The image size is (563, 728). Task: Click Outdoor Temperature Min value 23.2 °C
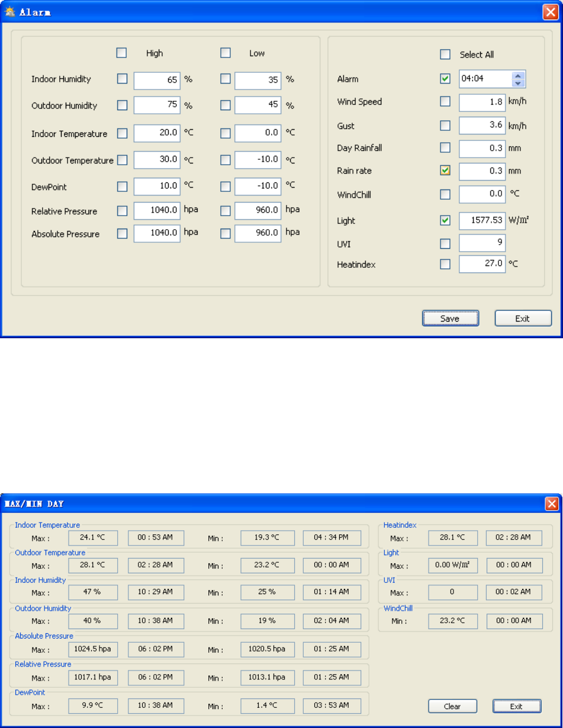(x=268, y=565)
